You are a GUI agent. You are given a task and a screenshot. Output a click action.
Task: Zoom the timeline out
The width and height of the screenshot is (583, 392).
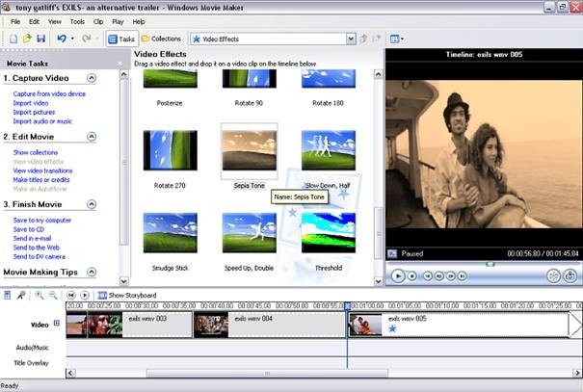coord(53,296)
